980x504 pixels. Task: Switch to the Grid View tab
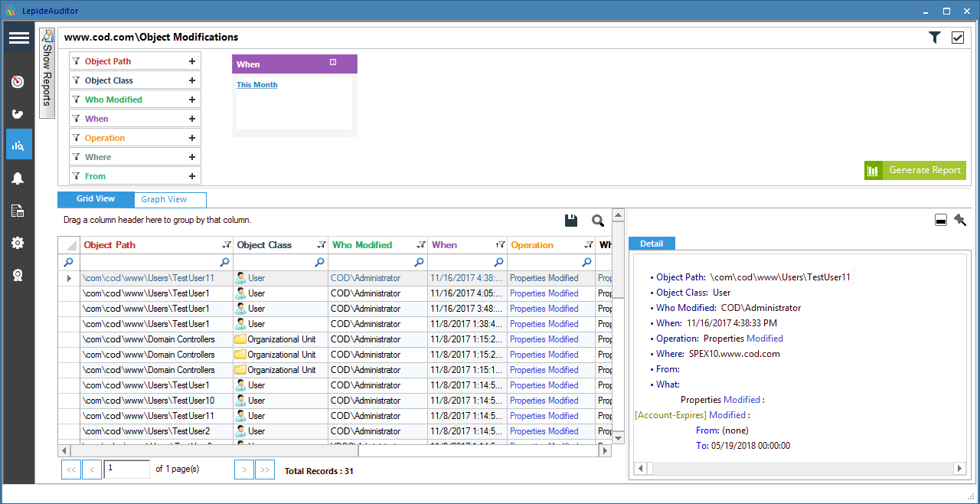(96, 199)
